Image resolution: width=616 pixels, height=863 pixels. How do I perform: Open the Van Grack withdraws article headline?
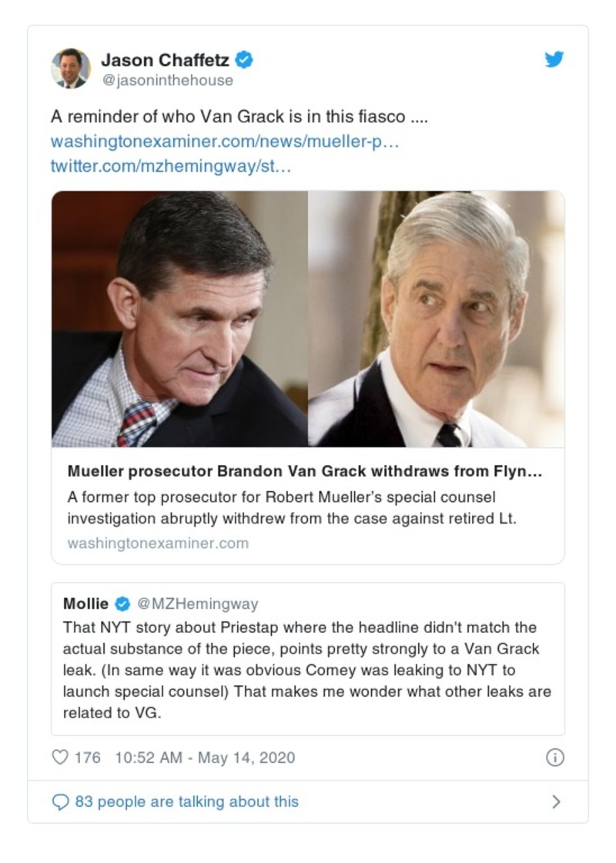(x=304, y=472)
